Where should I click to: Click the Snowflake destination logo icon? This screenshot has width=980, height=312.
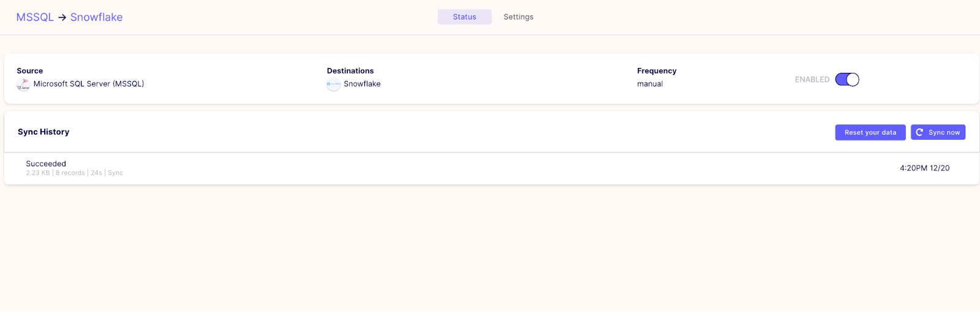coord(333,85)
